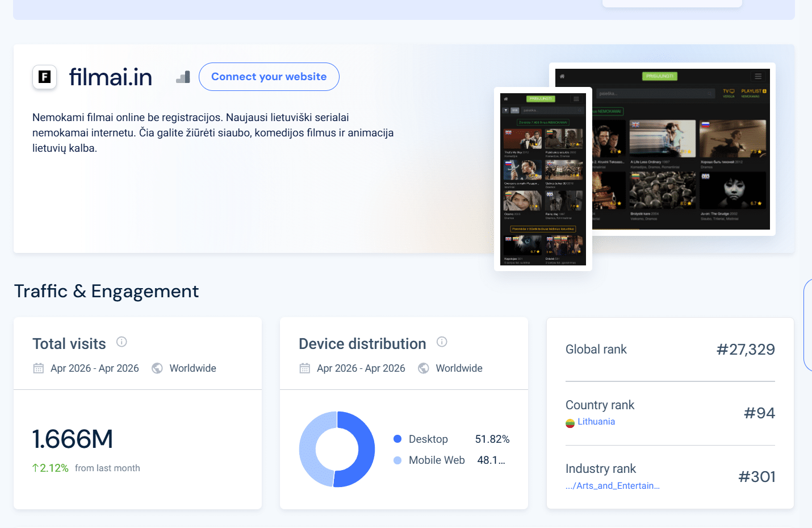Click the Lithuanian site description paragraph
Screen dimensions: 812x528
213,133
